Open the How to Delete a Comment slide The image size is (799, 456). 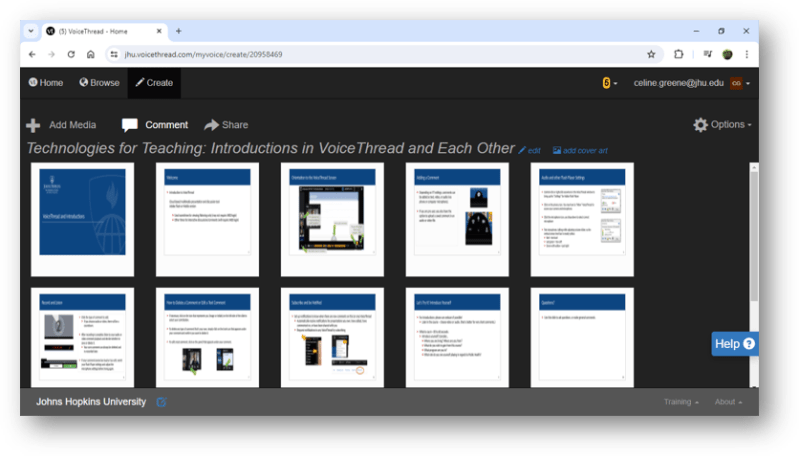[x=207, y=337]
